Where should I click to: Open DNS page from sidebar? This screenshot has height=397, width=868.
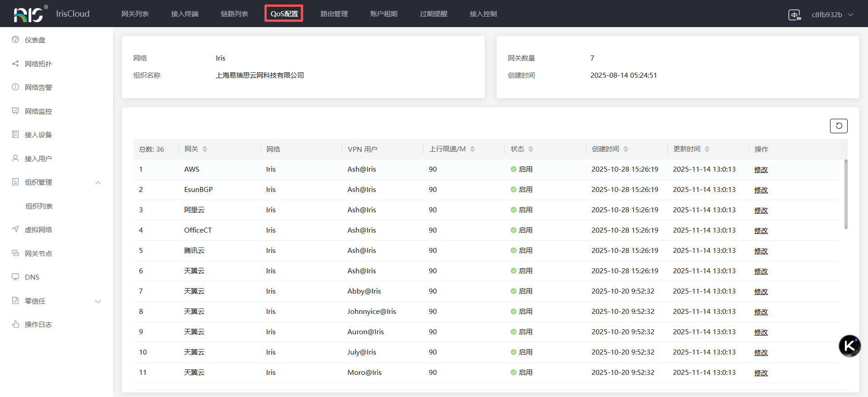32,277
